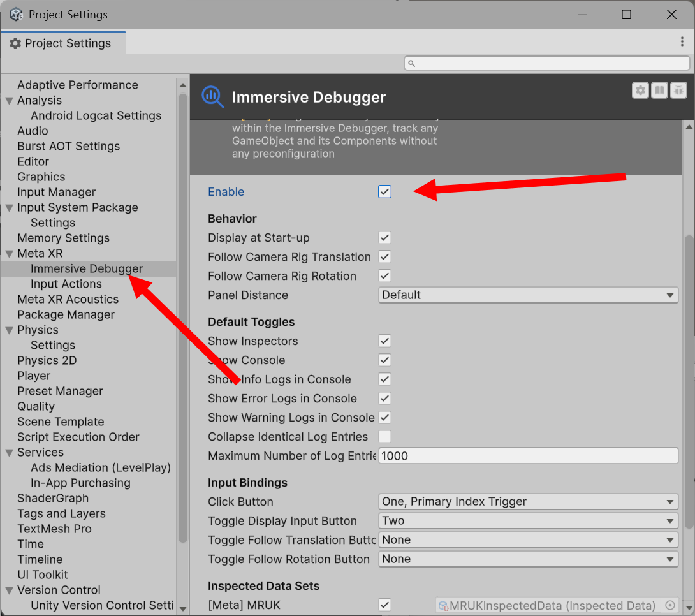This screenshot has width=695, height=616.
Task: Open Toggle Display Input Button dropdown
Action: point(529,521)
